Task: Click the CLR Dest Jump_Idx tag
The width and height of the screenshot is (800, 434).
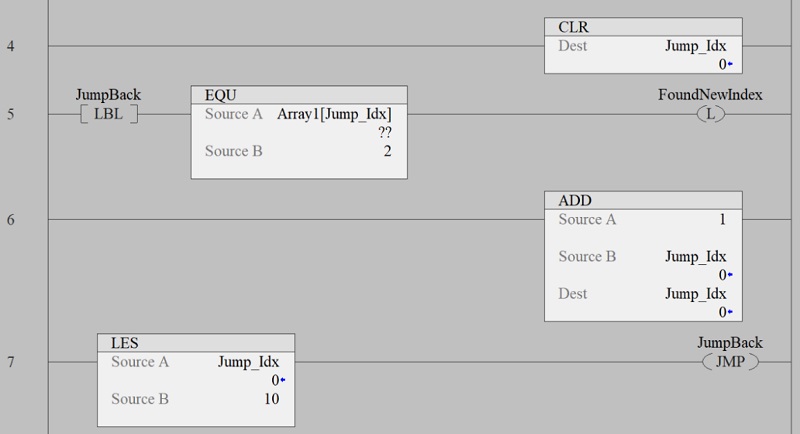Action: click(x=695, y=46)
